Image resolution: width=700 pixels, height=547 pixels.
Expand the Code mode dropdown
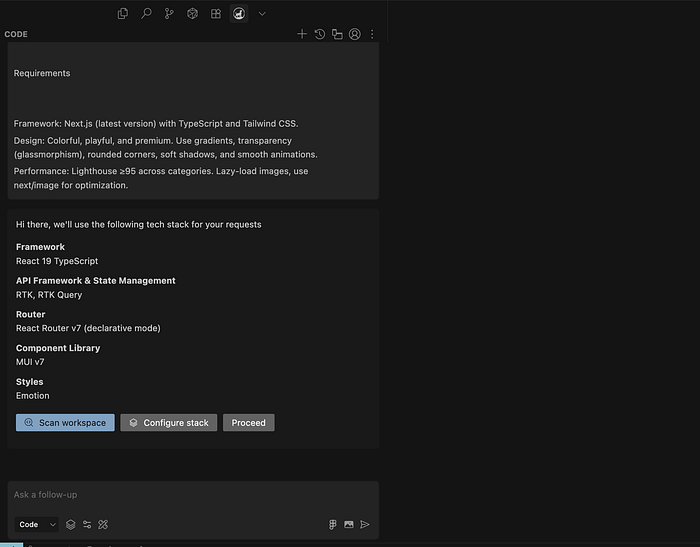pyautogui.click(x=38, y=524)
